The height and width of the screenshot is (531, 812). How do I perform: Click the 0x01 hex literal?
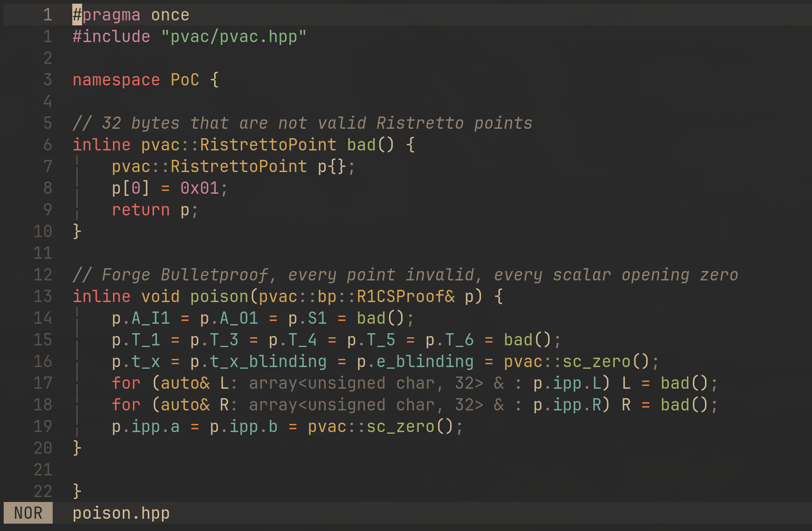[x=200, y=188]
